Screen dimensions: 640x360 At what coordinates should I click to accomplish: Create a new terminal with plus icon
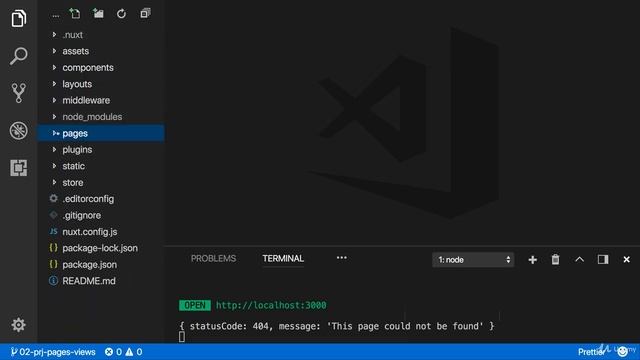[x=532, y=260]
